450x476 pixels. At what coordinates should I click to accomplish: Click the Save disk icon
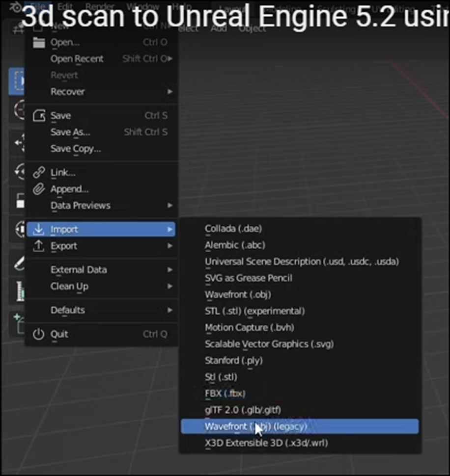pos(39,116)
